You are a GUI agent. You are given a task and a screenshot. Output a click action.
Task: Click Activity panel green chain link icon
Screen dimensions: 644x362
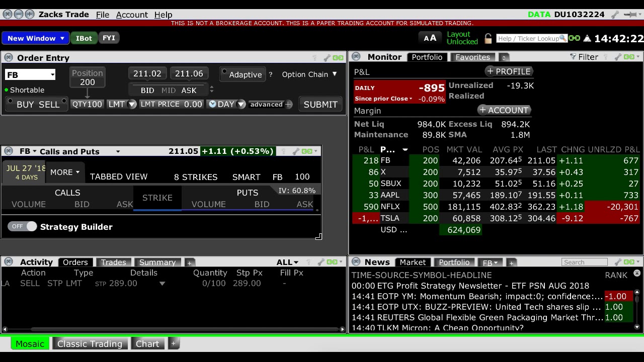point(331,262)
